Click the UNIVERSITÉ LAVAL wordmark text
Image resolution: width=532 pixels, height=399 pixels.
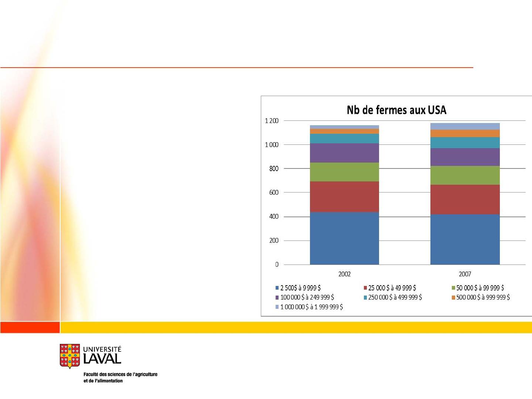(102, 355)
